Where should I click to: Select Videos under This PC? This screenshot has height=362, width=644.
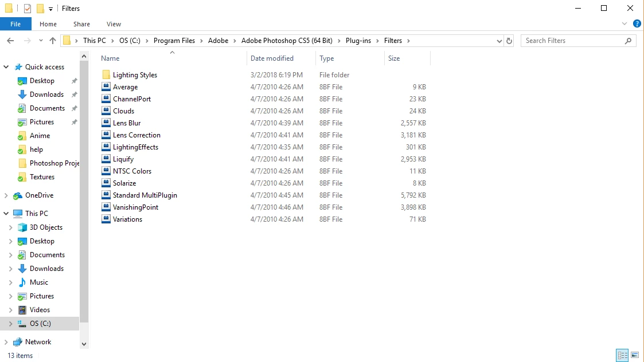(40, 310)
